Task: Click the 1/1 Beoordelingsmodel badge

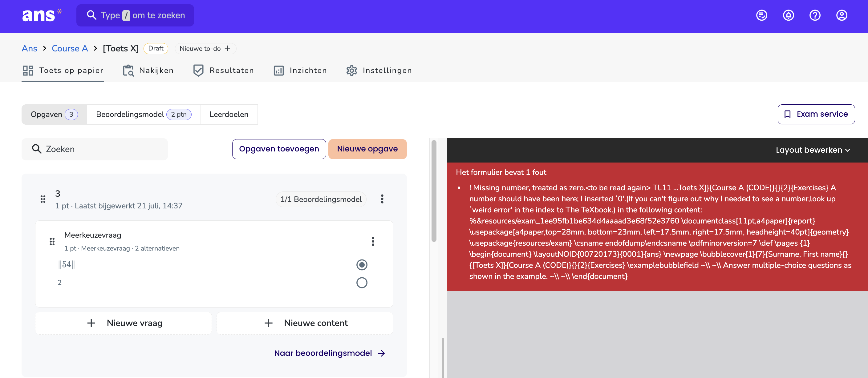Action: 321,199
